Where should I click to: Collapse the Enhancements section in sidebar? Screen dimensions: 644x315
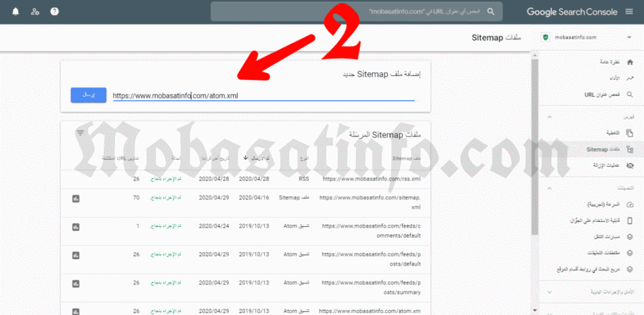point(550,188)
